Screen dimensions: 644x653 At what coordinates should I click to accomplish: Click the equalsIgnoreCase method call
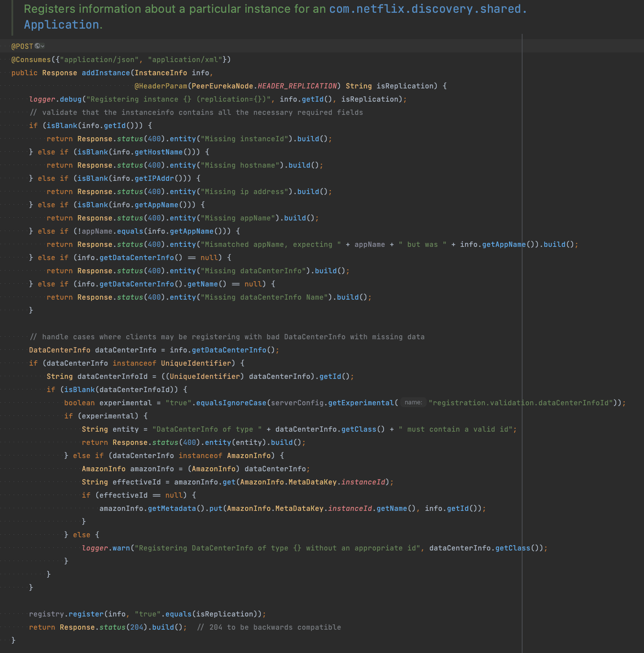point(231,403)
